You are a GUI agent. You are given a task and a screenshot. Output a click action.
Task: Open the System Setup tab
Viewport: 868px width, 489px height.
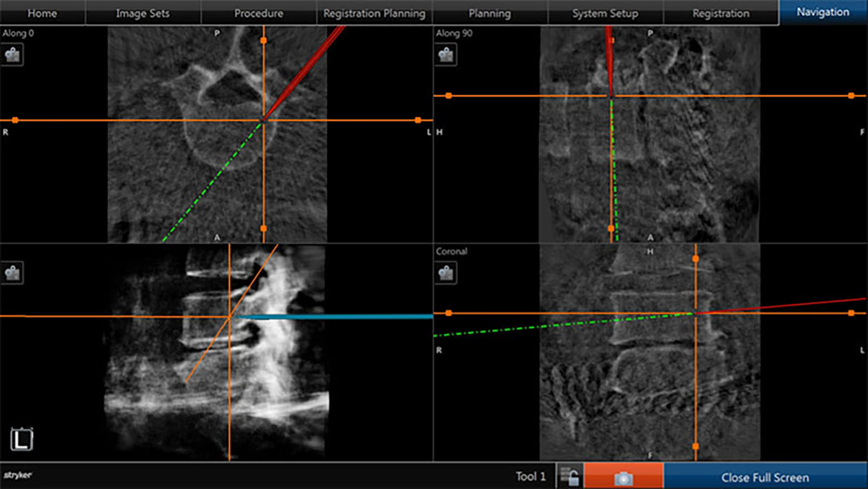coord(605,13)
